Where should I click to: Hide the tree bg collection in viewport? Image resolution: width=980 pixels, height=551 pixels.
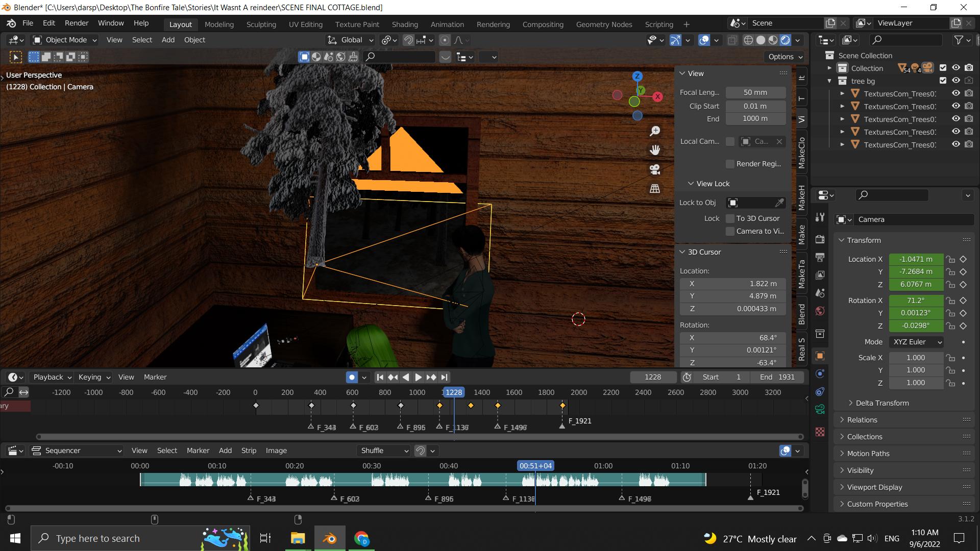[956, 81]
